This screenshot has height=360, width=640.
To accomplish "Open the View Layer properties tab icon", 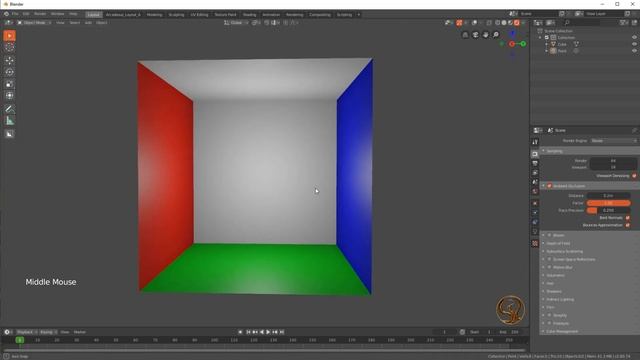I will (x=535, y=173).
